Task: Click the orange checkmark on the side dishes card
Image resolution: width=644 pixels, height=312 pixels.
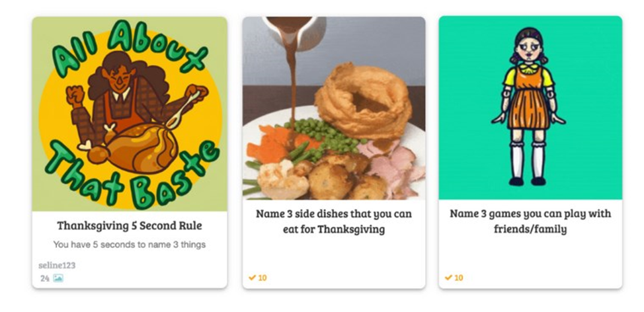Action: click(x=252, y=278)
